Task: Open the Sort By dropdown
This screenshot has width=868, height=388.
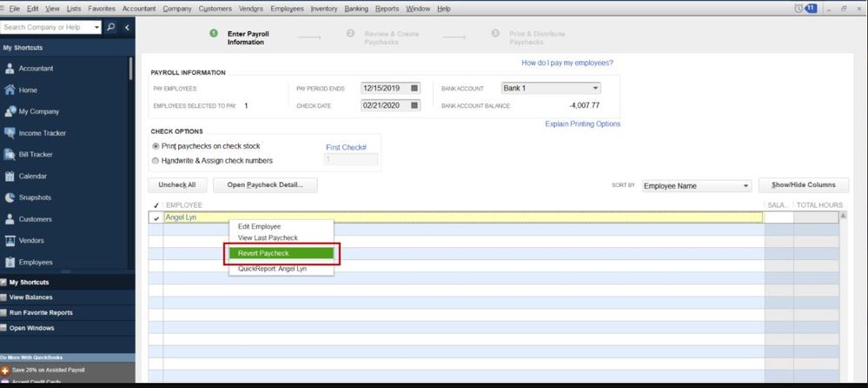Action: [x=745, y=185]
